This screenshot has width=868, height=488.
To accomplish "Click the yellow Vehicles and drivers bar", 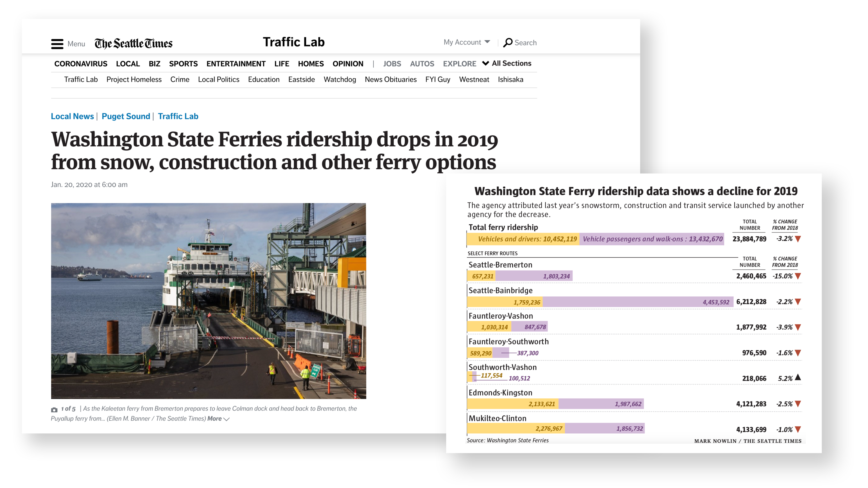I will pyautogui.click(x=523, y=239).
